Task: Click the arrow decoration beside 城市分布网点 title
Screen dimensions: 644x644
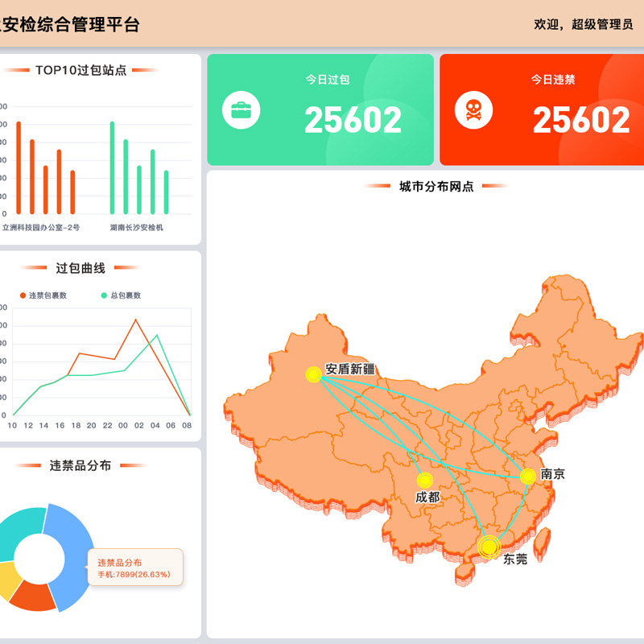Action: click(378, 187)
